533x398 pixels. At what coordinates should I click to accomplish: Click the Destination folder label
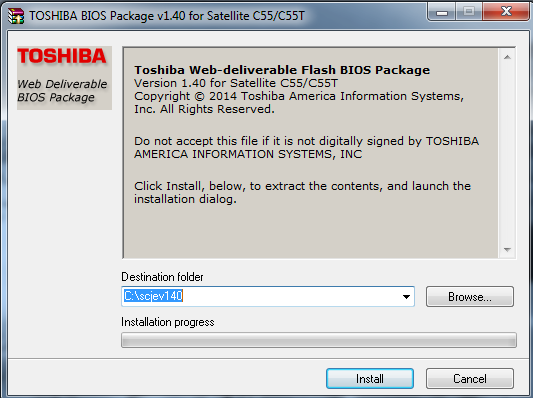point(162,277)
